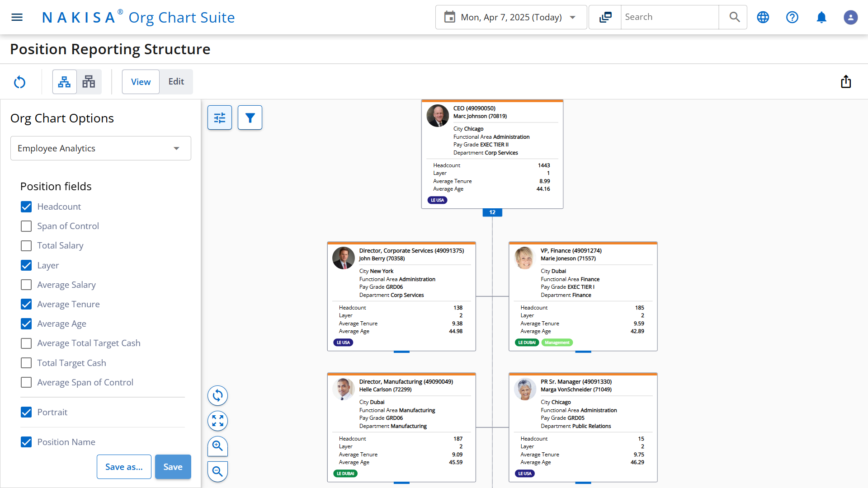Uncheck the Portrait option
Screen dimensions: 868x488
[x=26, y=412]
